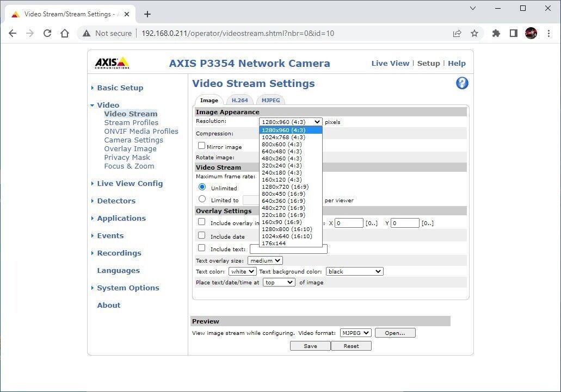The image size is (561, 392).
Task: Switch to the H.264 tab
Action: click(x=240, y=101)
